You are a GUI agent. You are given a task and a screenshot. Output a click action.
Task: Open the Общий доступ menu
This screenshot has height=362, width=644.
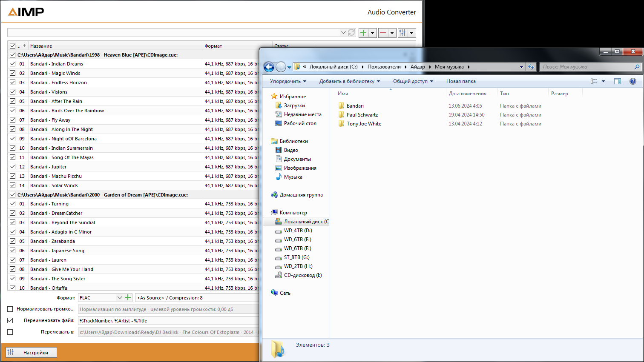(413, 81)
